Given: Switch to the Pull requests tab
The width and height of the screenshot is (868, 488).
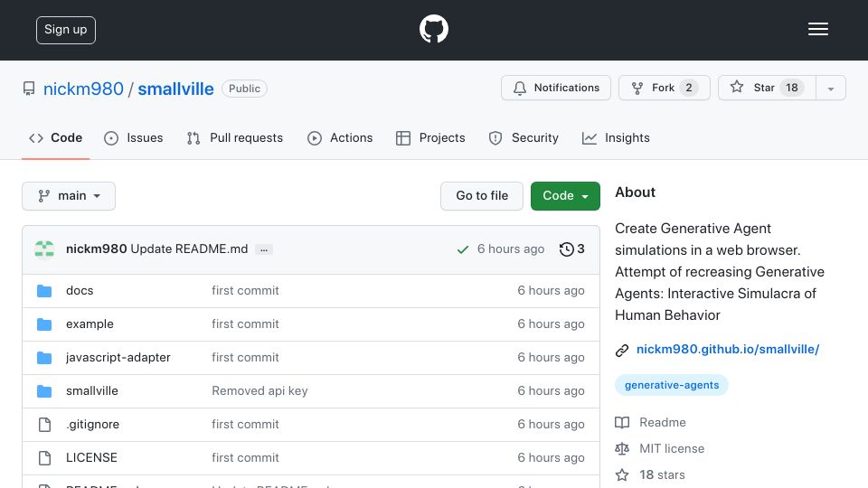Looking at the screenshot, I should click(235, 137).
